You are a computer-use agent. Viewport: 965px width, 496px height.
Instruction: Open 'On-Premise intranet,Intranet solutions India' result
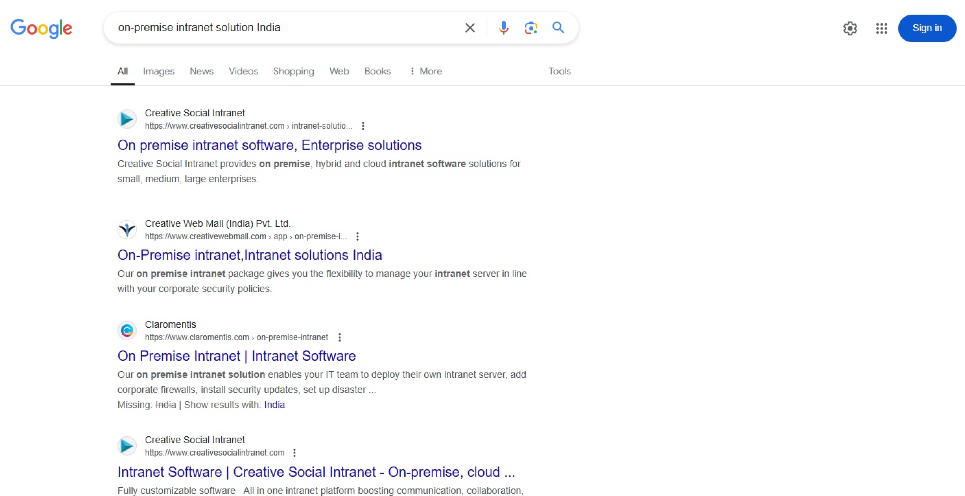click(250, 255)
